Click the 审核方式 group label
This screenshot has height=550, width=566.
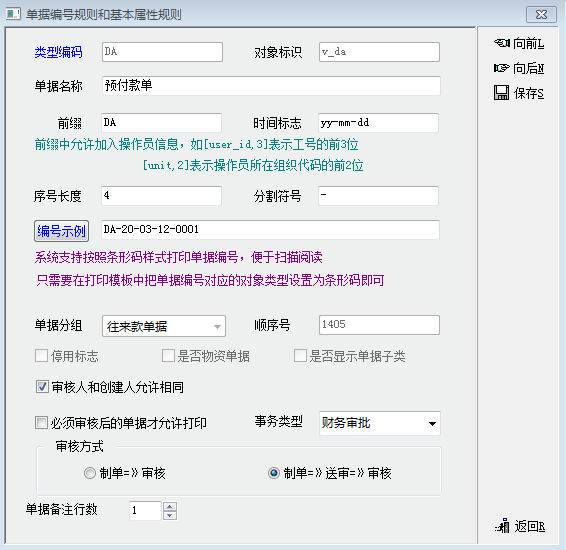click(x=80, y=446)
